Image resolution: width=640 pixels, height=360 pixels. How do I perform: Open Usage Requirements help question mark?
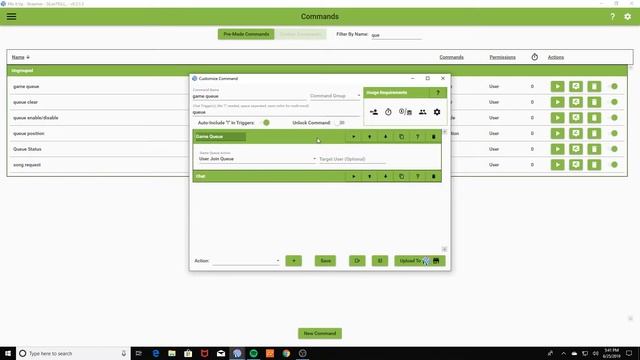[438, 93]
